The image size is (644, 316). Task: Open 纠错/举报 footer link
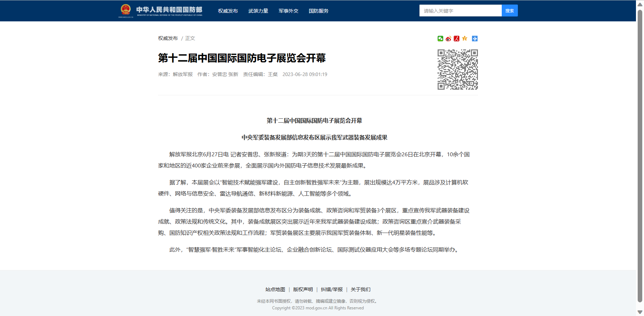tap(331, 289)
